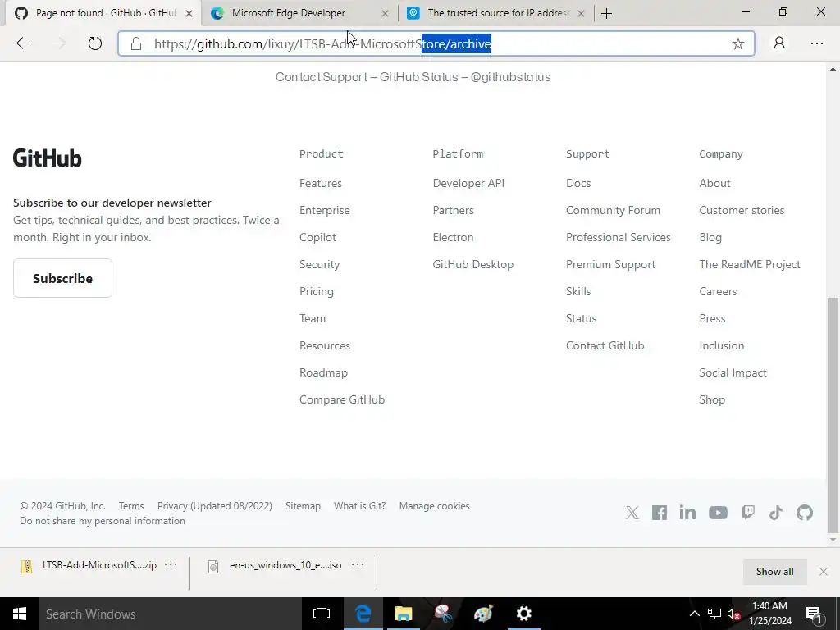Open options for the LTSB-Add-MicrosoftS zip download
840x630 pixels.
pos(171,564)
